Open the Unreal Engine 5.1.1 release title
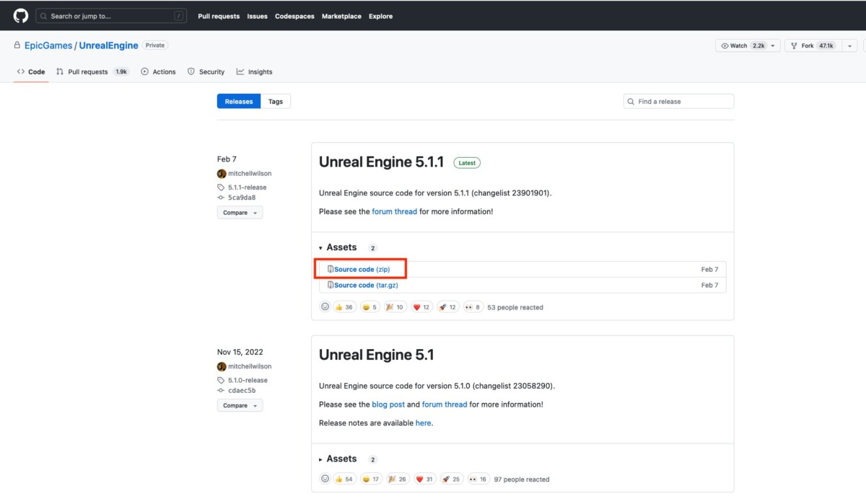 click(x=381, y=163)
